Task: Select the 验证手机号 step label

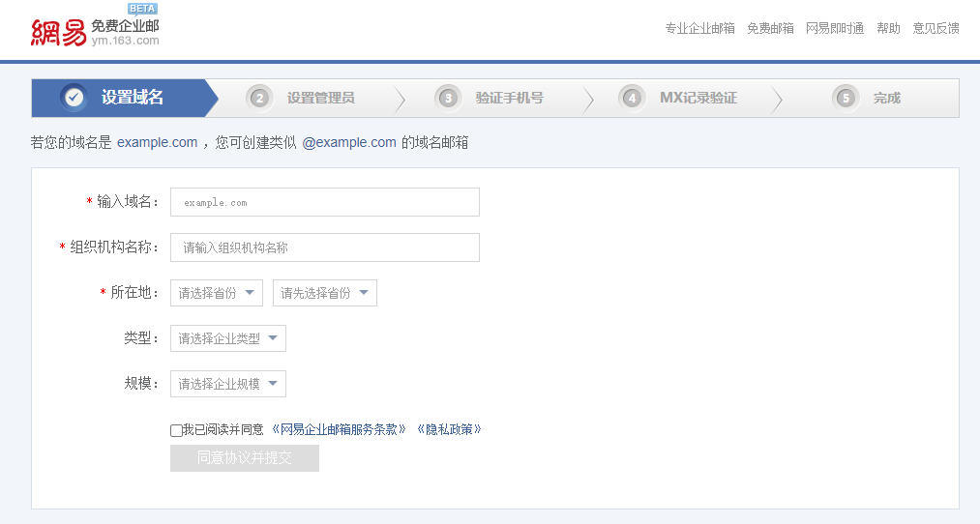Action: [x=510, y=98]
